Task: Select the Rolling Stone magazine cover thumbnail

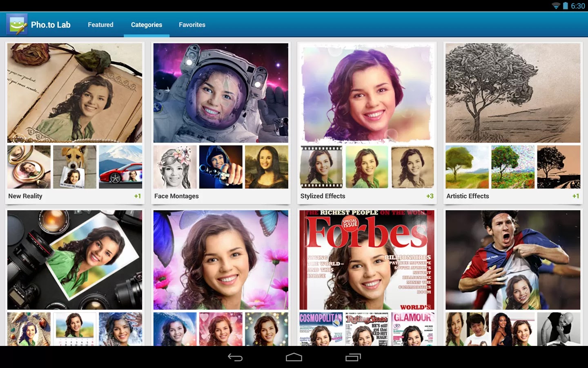Action: pyautogui.click(x=367, y=329)
